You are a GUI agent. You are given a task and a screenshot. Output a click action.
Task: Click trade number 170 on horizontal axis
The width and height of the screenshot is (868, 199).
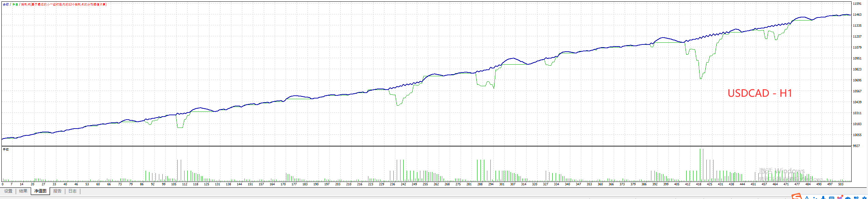point(283,184)
